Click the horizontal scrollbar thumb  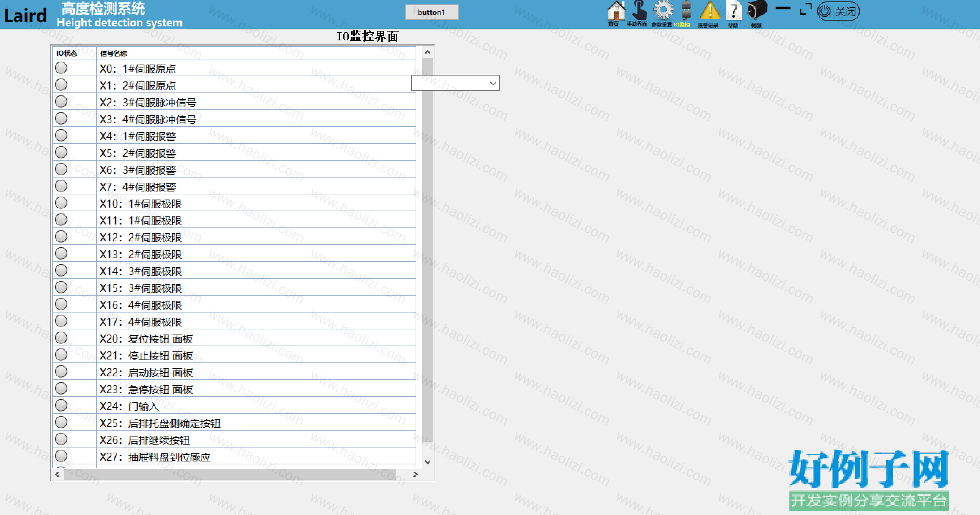[230, 474]
